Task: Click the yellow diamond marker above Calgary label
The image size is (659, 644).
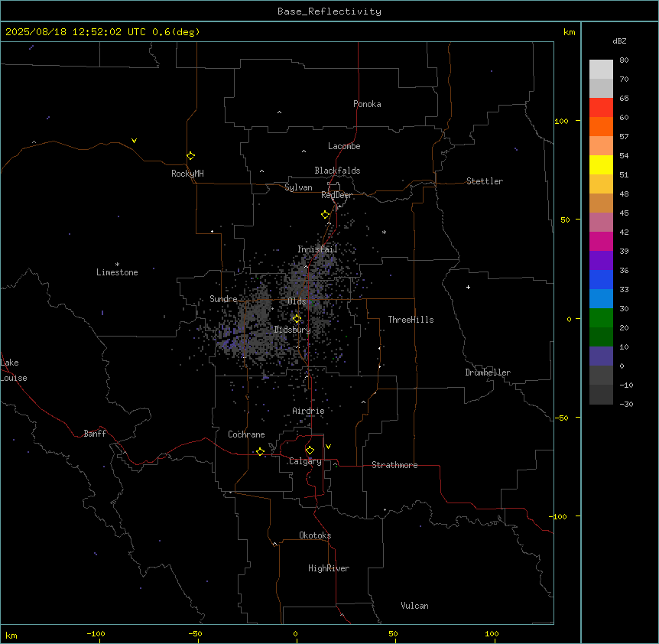Action: [310, 450]
